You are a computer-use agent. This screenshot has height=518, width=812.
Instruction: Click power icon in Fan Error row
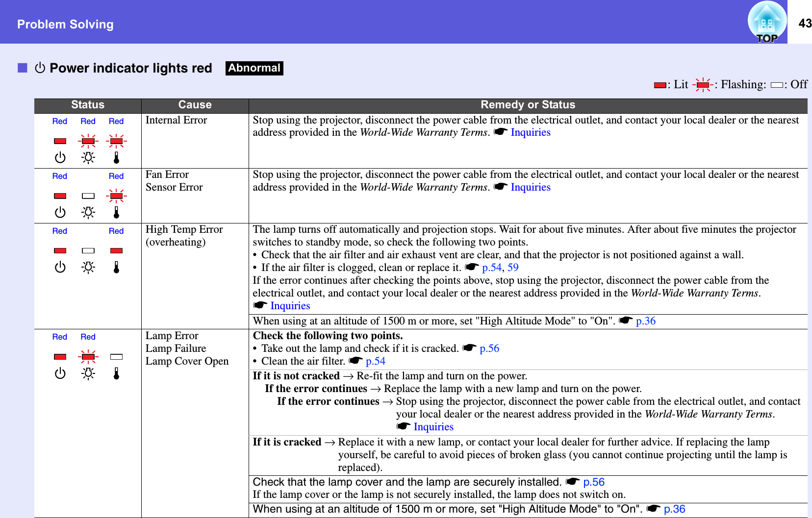click(60, 213)
